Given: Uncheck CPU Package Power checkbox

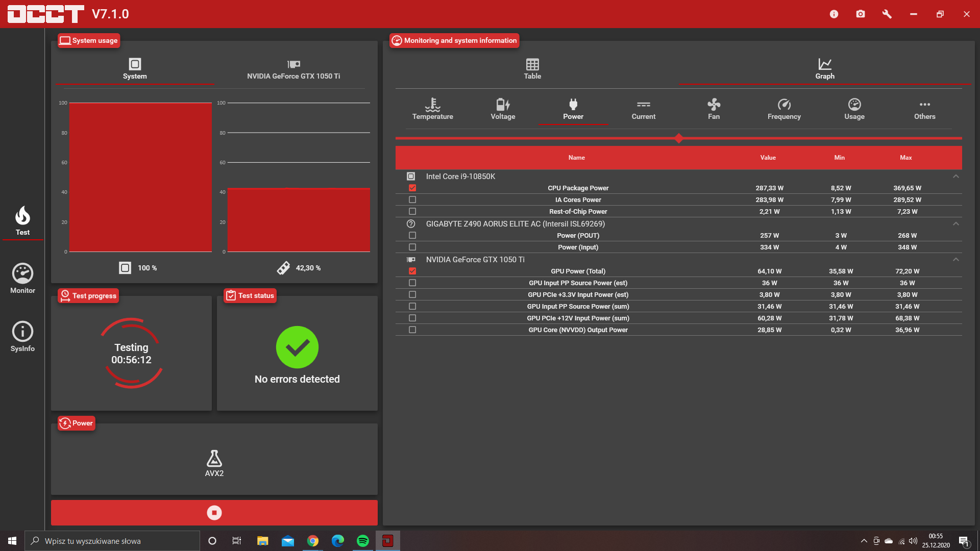Looking at the screenshot, I should (412, 188).
